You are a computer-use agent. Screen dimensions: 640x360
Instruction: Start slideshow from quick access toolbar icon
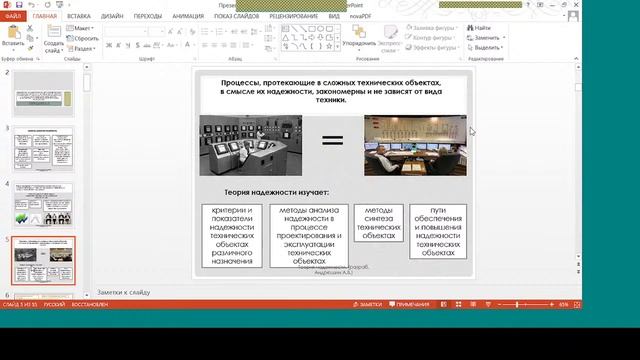60,5
